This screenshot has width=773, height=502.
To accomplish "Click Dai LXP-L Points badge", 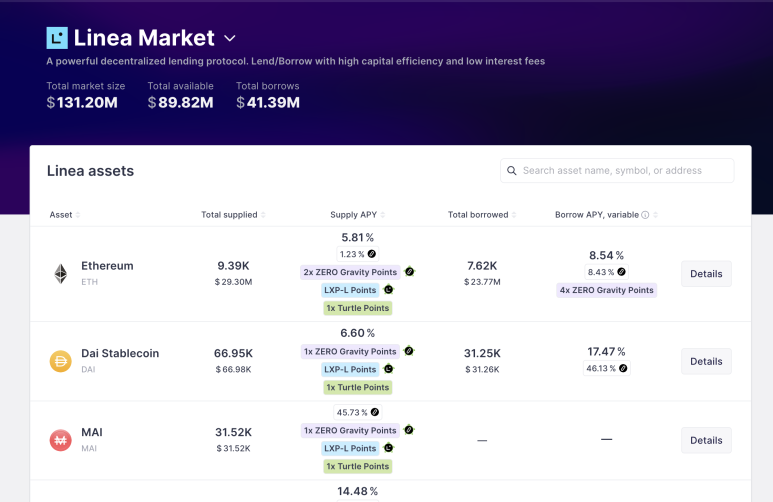I will 350,369.
